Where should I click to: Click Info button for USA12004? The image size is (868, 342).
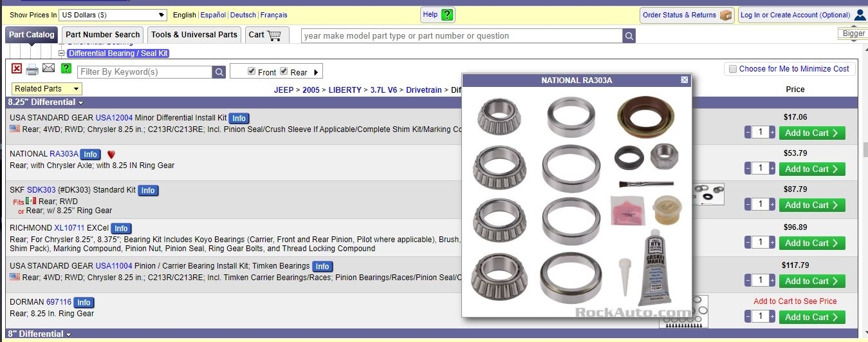tap(239, 119)
